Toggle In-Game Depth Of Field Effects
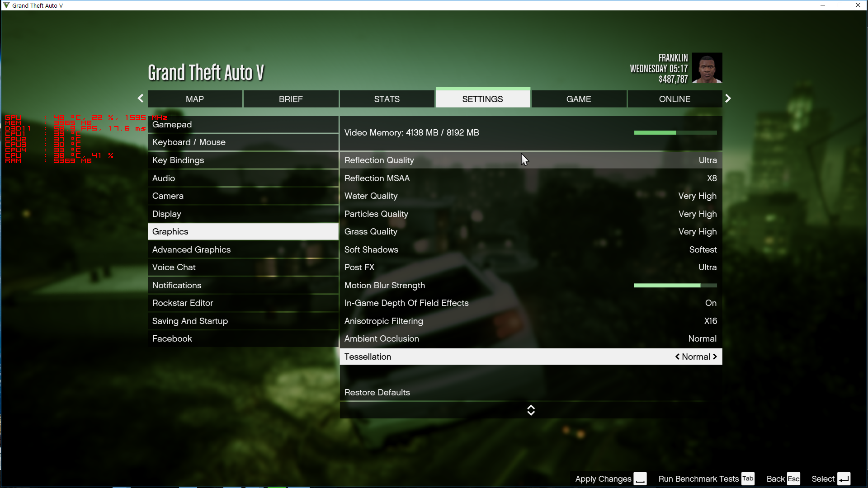 pos(531,303)
